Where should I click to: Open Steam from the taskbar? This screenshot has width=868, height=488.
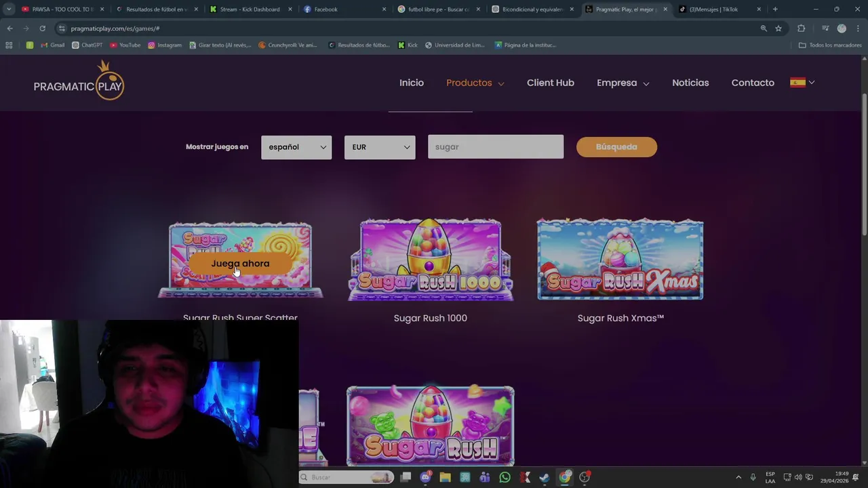(545, 477)
